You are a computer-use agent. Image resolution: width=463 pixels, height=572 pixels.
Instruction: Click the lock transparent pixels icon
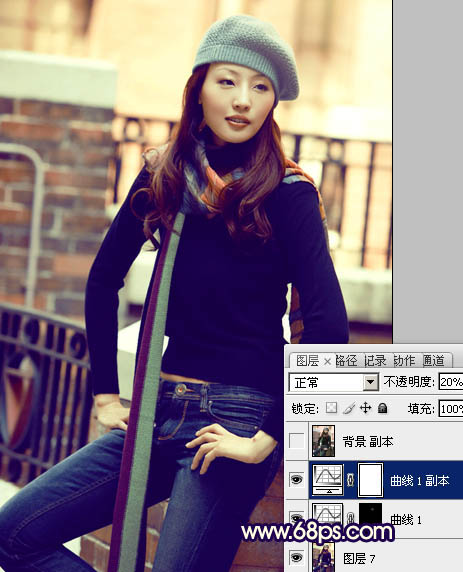[x=331, y=408]
